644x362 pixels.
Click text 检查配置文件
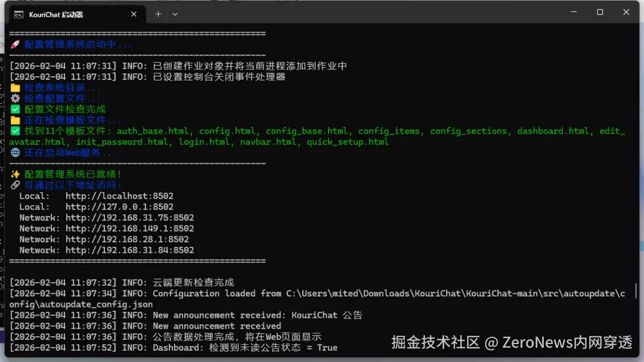point(55,98)
